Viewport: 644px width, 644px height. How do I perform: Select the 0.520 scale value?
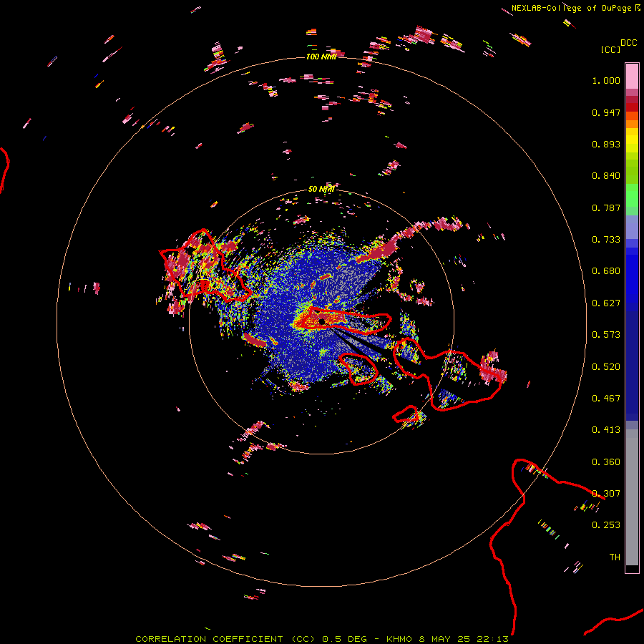[x=606, y=367]
